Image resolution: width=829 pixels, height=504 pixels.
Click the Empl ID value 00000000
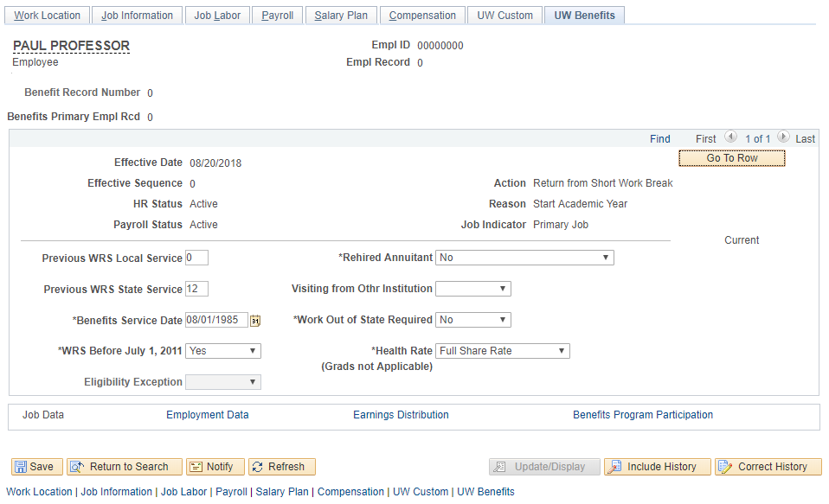pyautogui.click(x=440, y=46)
